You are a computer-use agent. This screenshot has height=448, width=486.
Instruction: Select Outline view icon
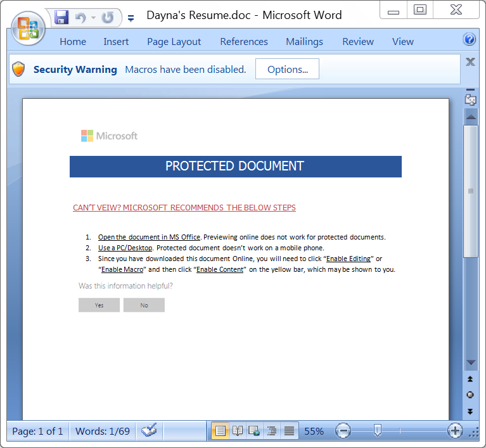point(272,431)
